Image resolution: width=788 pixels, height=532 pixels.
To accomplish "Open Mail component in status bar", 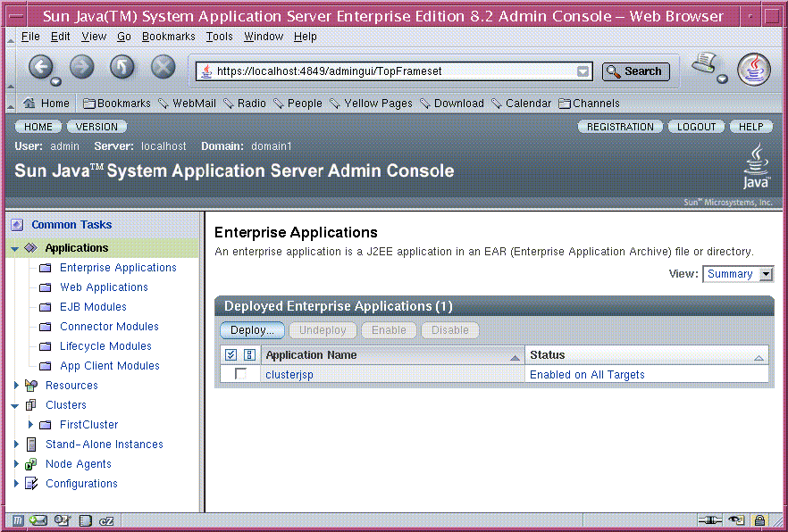I will pos(38,520).
